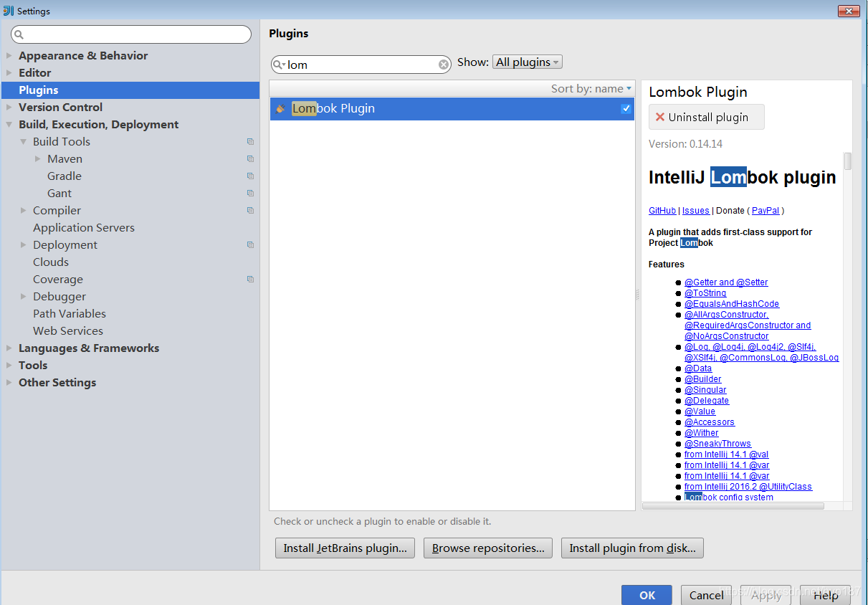Open Path Variables settings

pos(70,314)
